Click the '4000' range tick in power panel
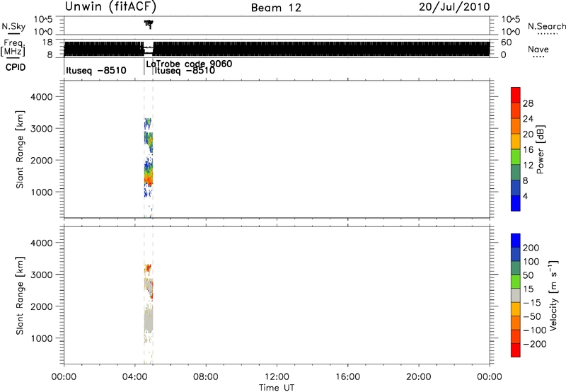Screen dimensions: 566x392 [x=42, y=97]
